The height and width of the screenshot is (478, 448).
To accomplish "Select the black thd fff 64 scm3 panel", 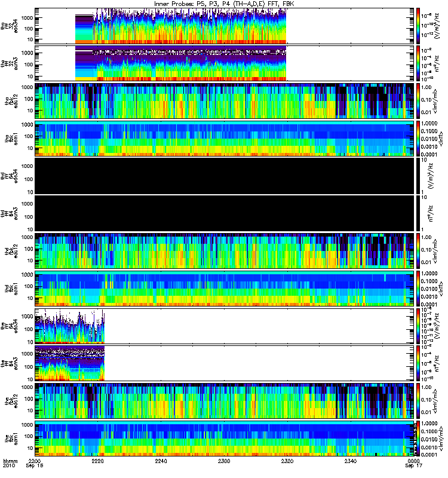I will click(225, 213).
